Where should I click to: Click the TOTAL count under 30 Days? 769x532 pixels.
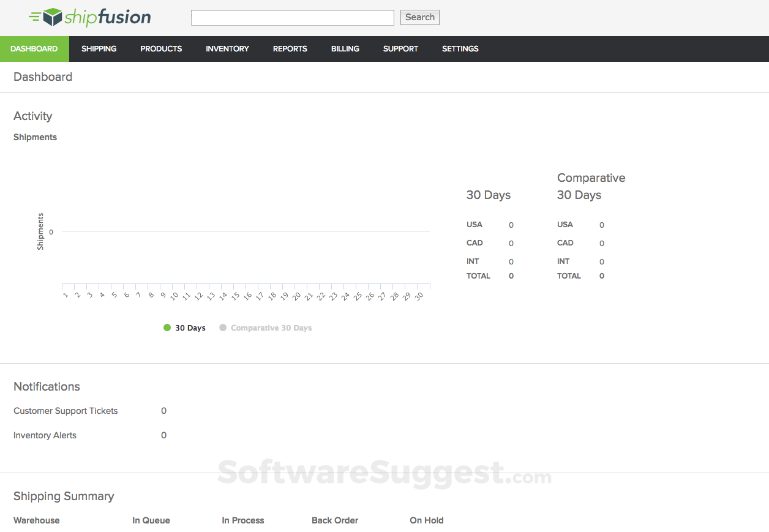511,275
